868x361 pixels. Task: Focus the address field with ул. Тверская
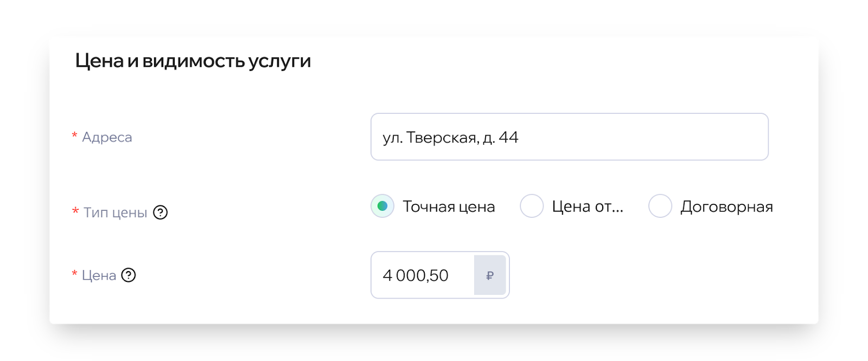coord(570,137)
